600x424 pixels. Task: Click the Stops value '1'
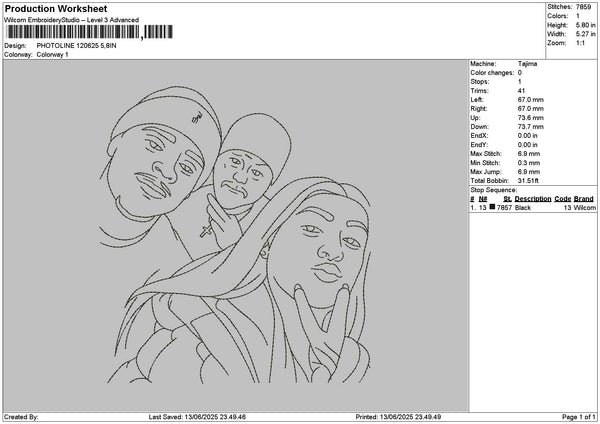(x=520, y=82)
